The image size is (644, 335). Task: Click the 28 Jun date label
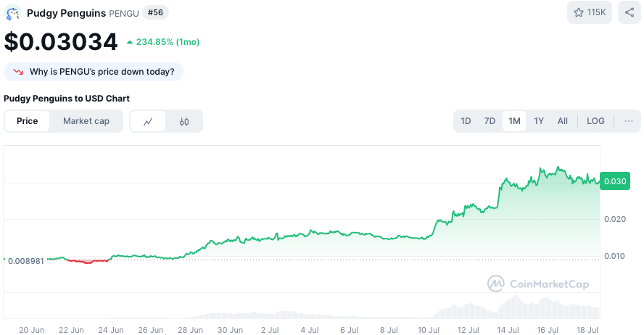click(x=190, y=330)
